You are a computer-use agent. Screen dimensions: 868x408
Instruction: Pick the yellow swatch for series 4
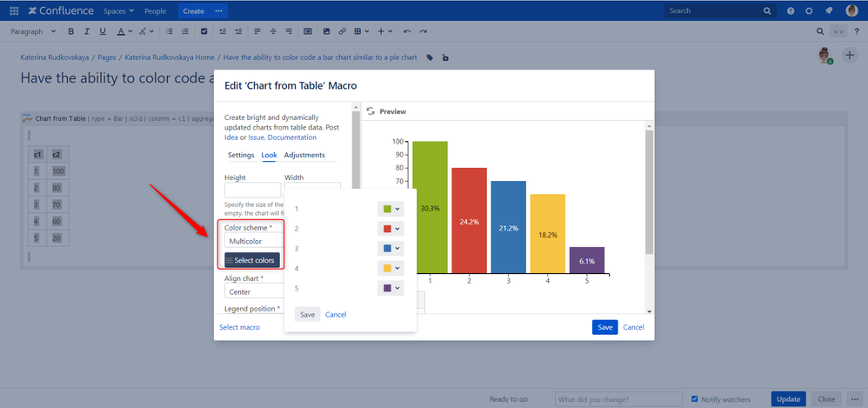387,269
